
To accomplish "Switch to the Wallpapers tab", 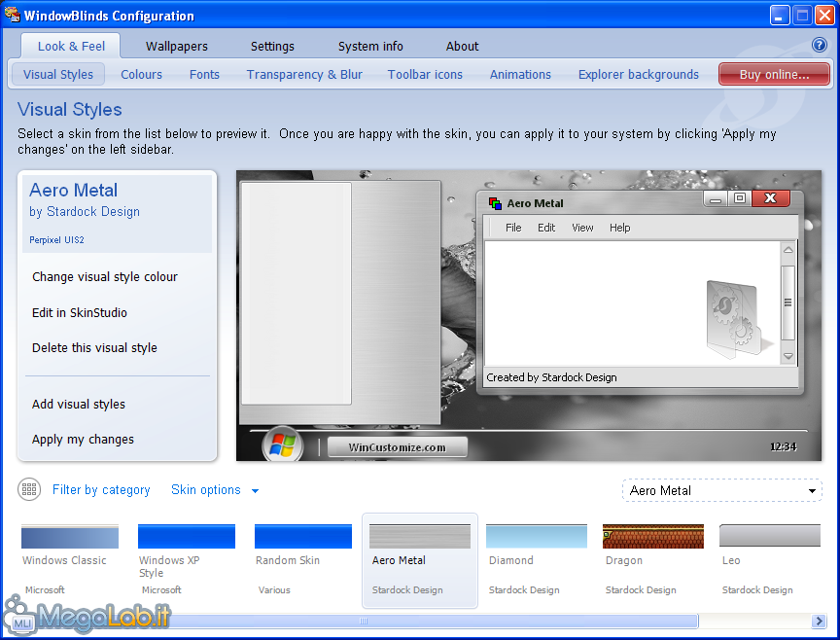I will coord(176,46).
